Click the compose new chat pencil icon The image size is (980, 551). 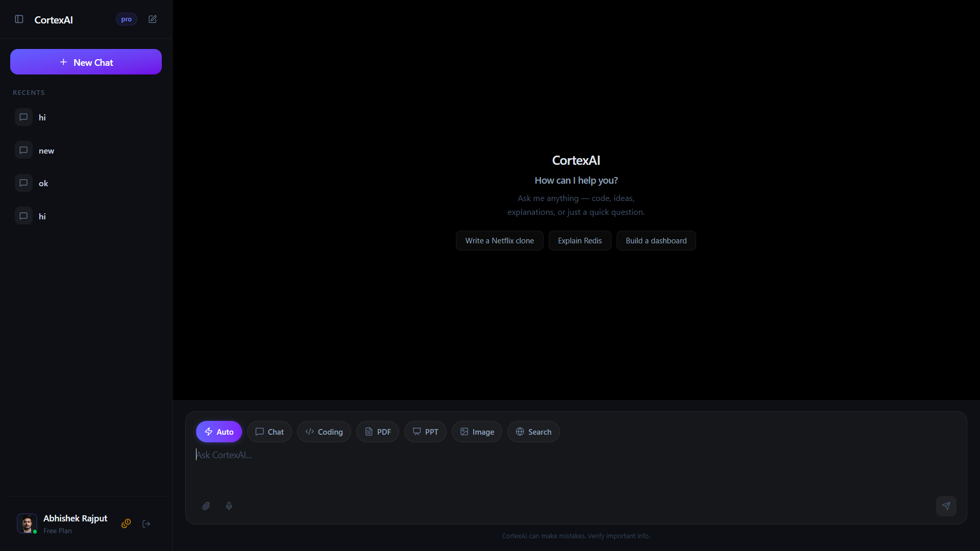pyautogui.click(x=153, y=19)
